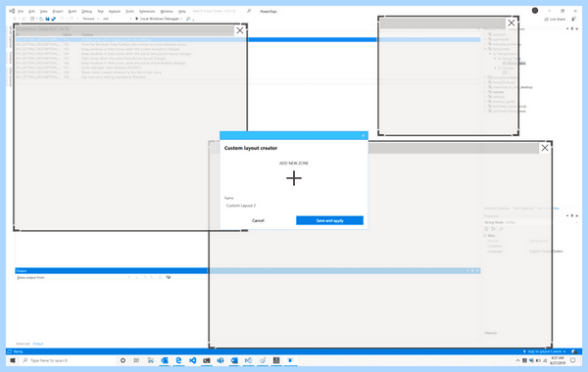Open the Extensions menu
This screenshot has height=372, width=588.
(x=147, y=11)
